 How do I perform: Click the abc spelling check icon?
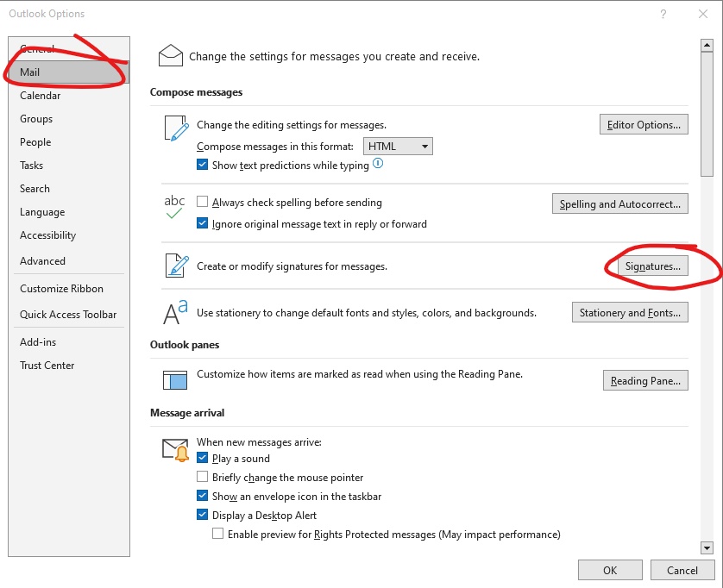pos(174,206)
